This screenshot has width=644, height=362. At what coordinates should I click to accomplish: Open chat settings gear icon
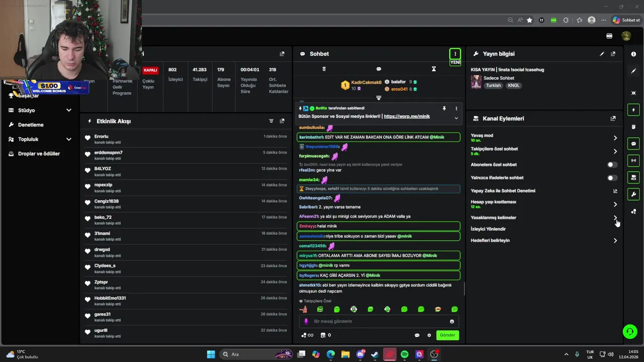[x=429, y=335]
